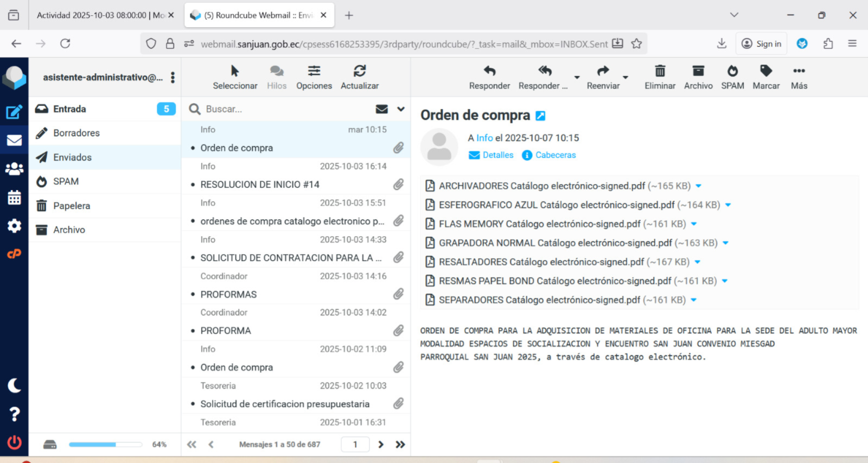Open the Borradores folder
Viewport: 868px width, 463px height.
click(76, 133)
